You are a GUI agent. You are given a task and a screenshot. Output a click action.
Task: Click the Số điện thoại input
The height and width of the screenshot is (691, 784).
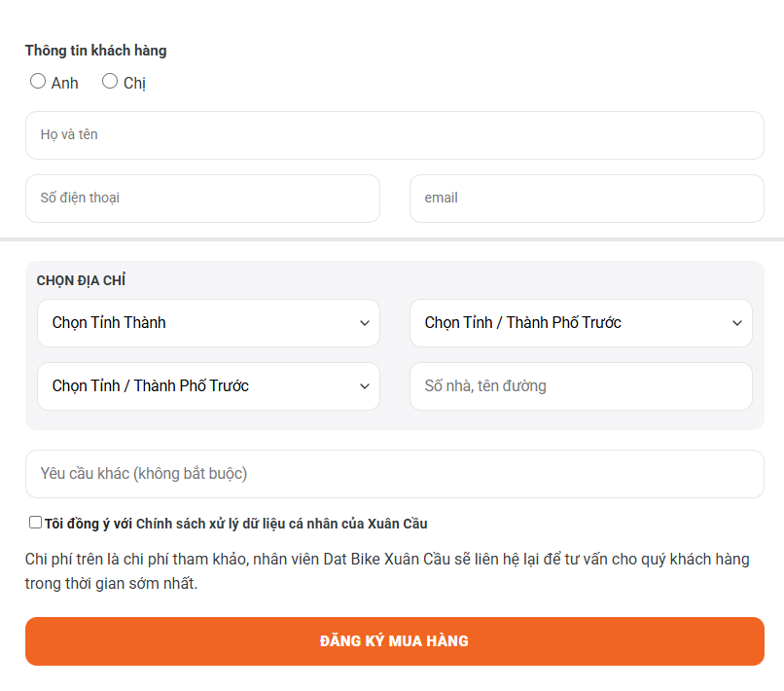(202, 199)
